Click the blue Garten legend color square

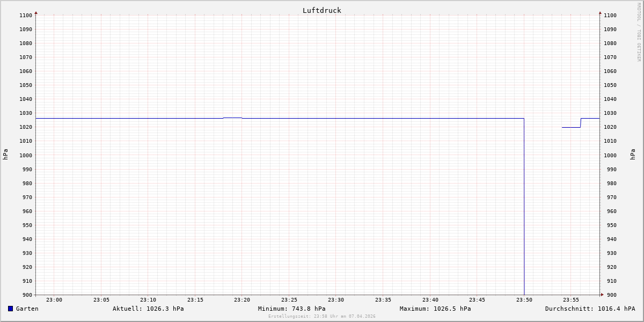[10, 309]
